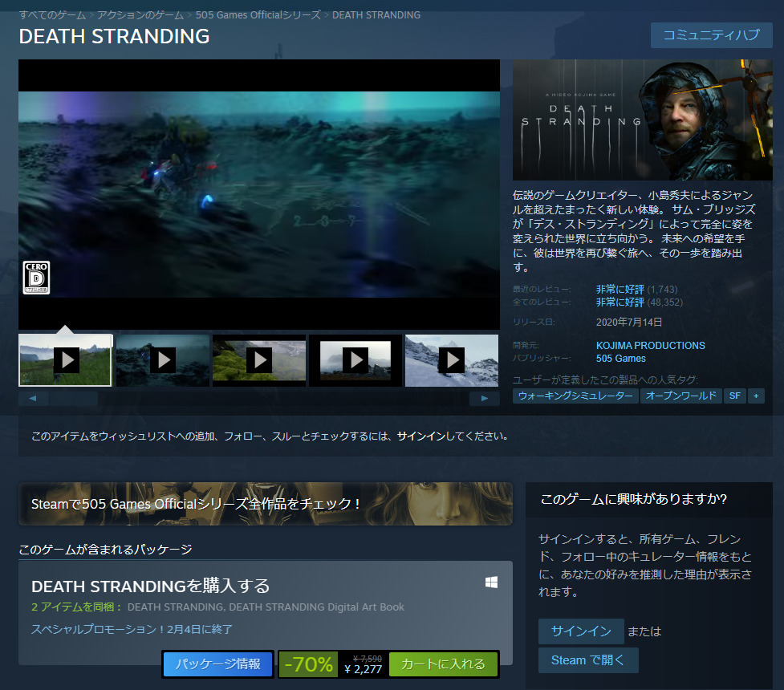Viewport: 784px width, 690px height.
Task: Play the fifth trailer thumbnail with snowy mountain
Action: tap(452, 360)
